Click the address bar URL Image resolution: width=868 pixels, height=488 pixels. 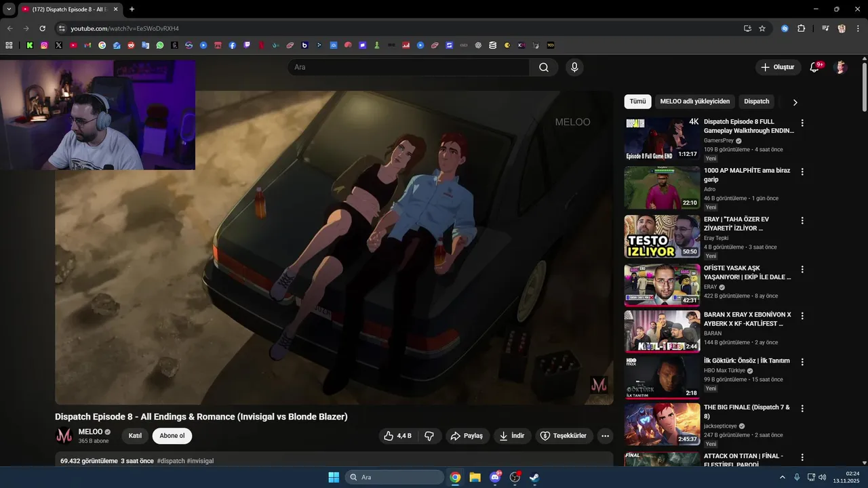click(125, 28)
